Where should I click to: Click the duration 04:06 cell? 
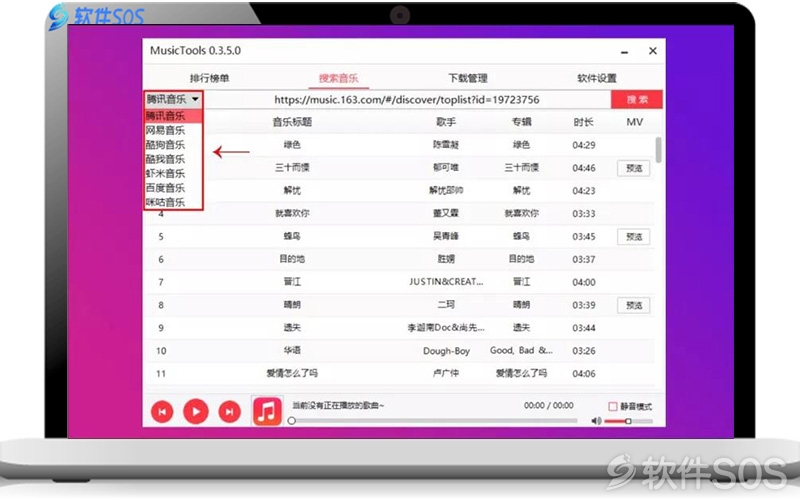pyautogui.click(x=584, y=373)
